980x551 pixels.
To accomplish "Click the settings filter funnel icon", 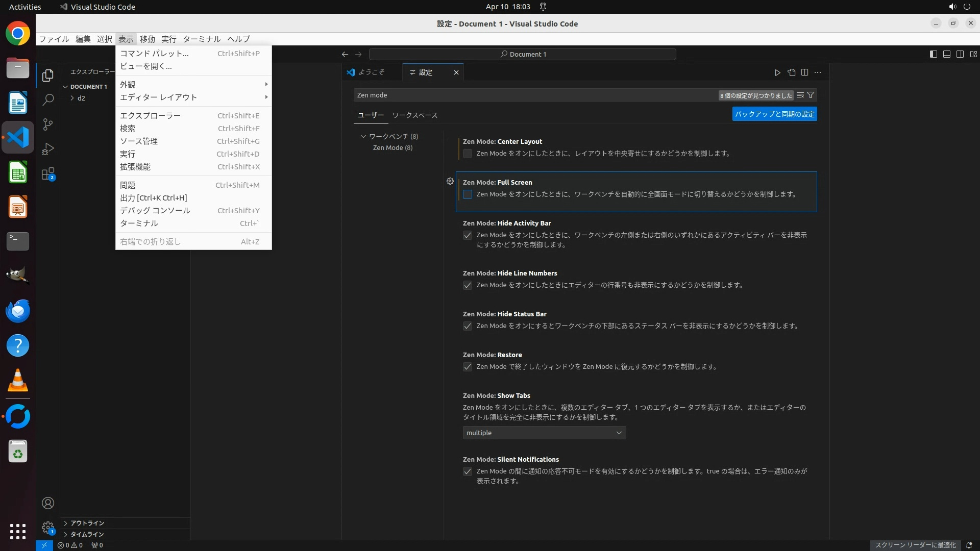I will pos(811,95).
